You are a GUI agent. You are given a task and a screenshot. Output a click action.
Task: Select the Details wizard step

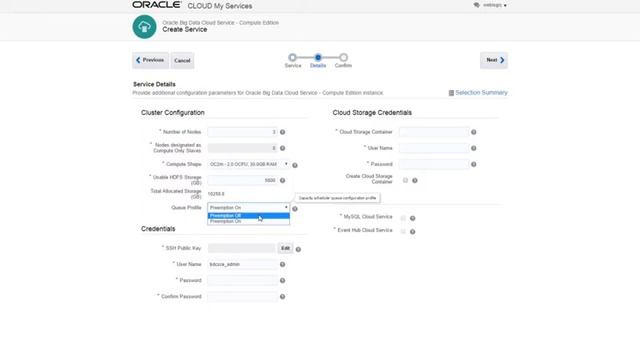click(x=318, y=58)
